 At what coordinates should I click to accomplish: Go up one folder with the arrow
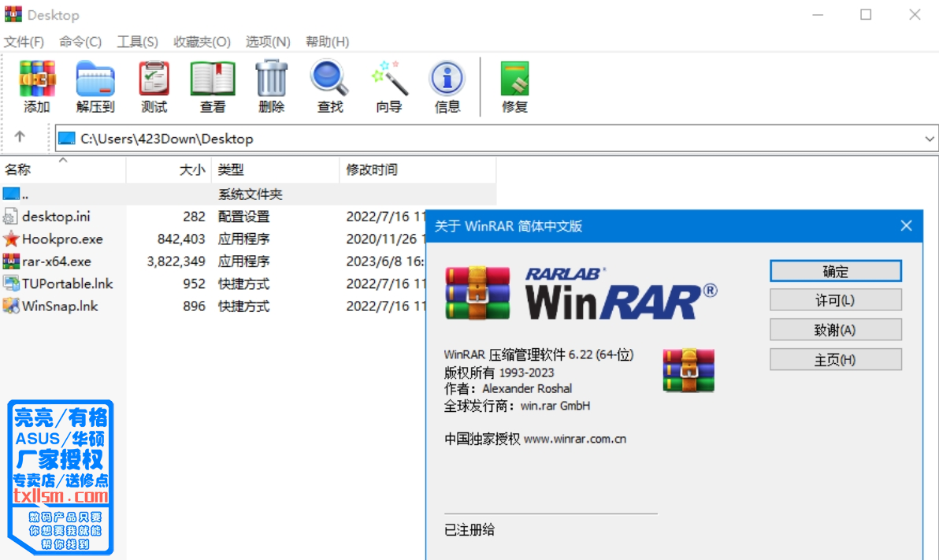(20, 137)
